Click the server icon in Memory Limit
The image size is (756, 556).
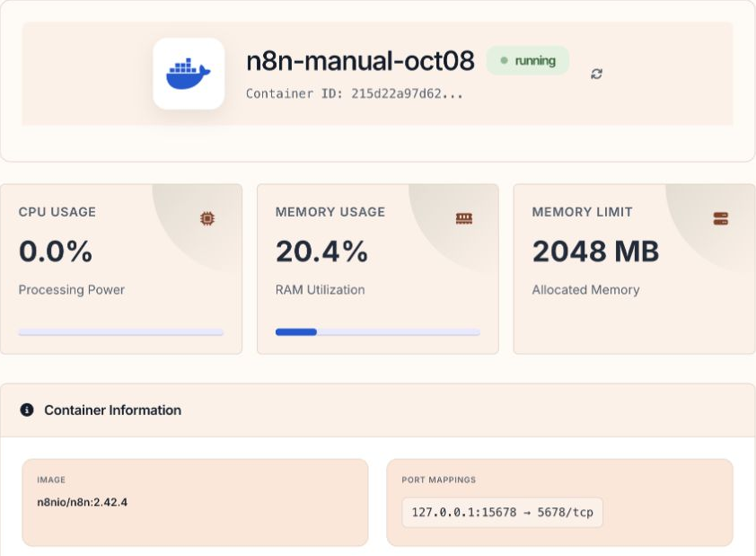click(721, 218)
